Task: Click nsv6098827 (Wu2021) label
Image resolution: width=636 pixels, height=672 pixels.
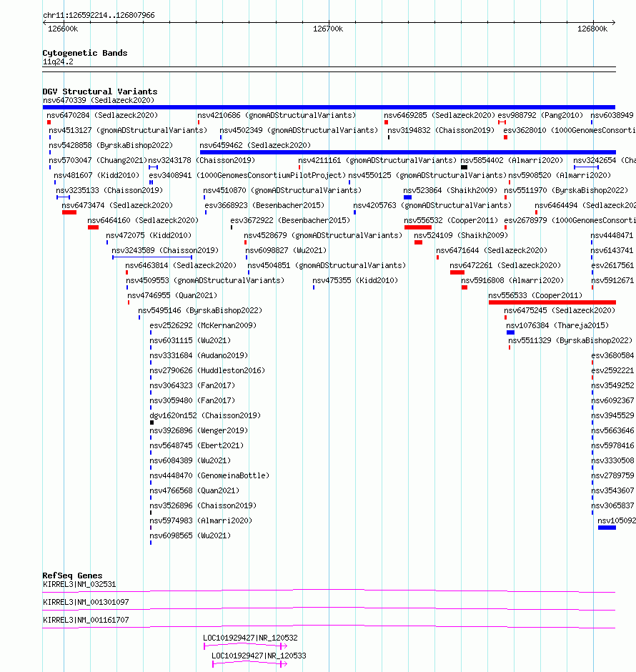Action: pyautogui.click(x=286, y=250)
